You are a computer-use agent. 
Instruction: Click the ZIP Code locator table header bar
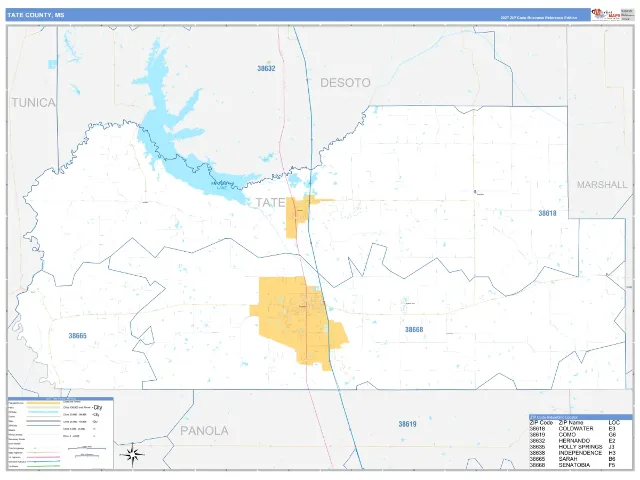coord(581,417)
